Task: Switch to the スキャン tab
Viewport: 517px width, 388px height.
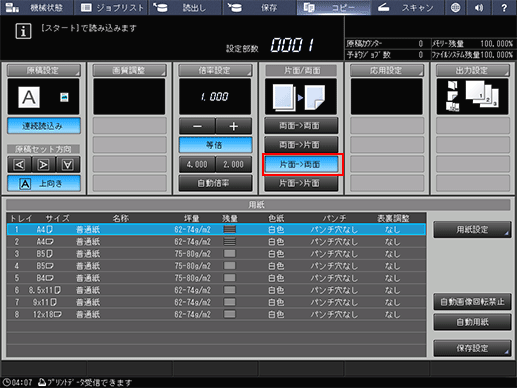Action: tap(408, 8)
